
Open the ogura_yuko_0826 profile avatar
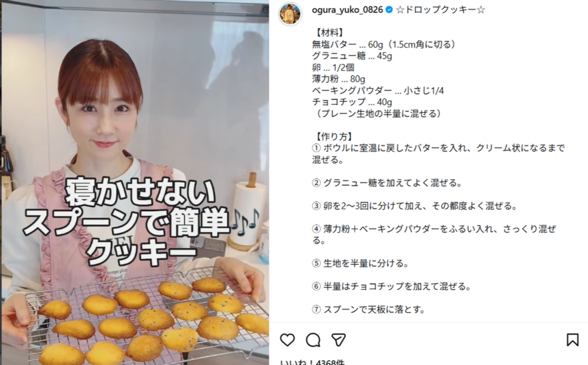(x=290, y=14)
